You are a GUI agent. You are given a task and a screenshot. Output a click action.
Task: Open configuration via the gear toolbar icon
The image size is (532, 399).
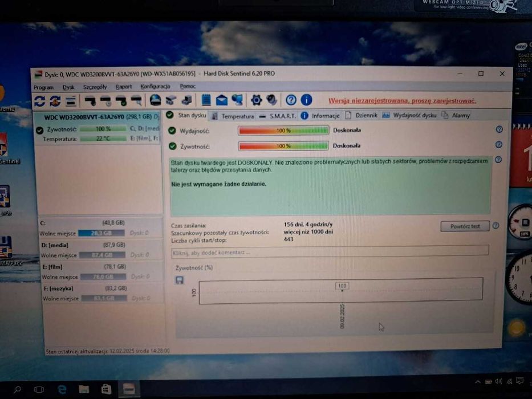tap(257, 100)
